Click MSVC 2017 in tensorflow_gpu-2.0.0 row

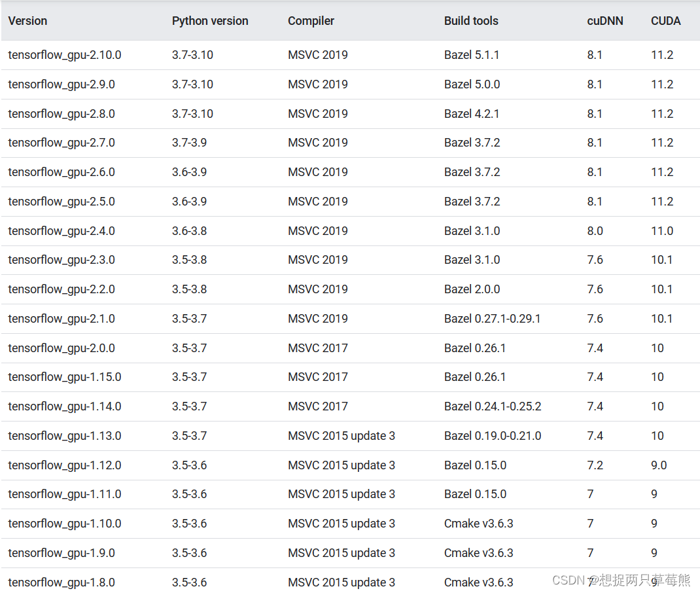[x=318, y=348]
